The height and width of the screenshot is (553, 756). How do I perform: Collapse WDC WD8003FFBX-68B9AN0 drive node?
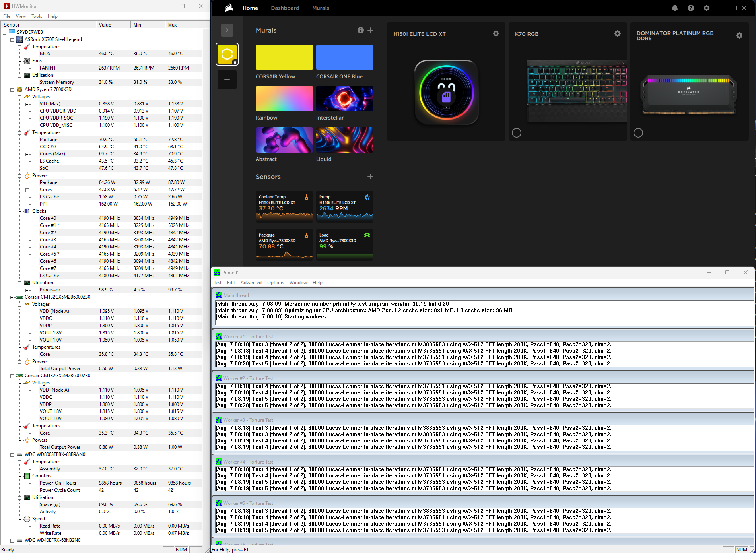pyautogui.click(x=12, y=454)
